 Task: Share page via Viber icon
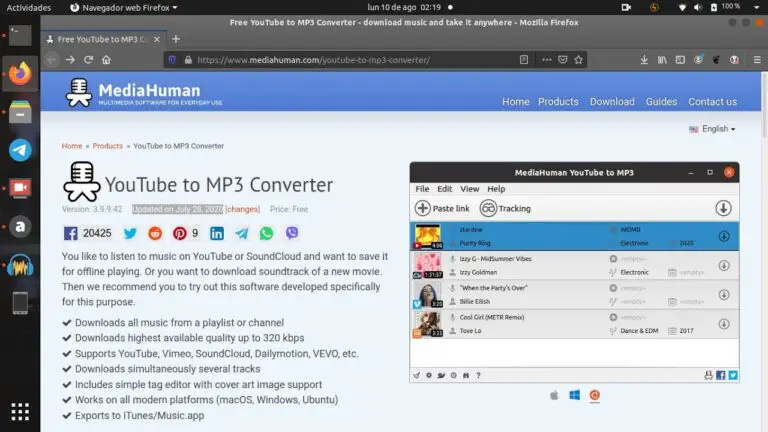tap(292, 233)
